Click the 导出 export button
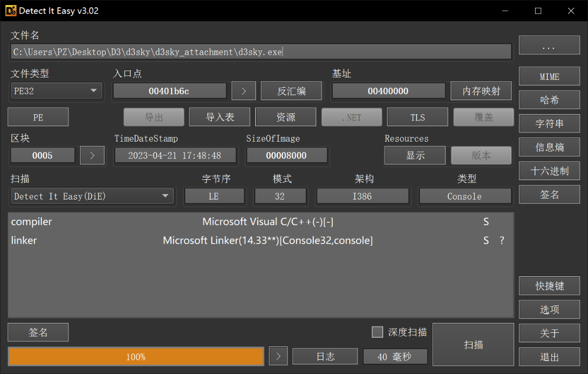588x374 pixels. tap(154, 117)
